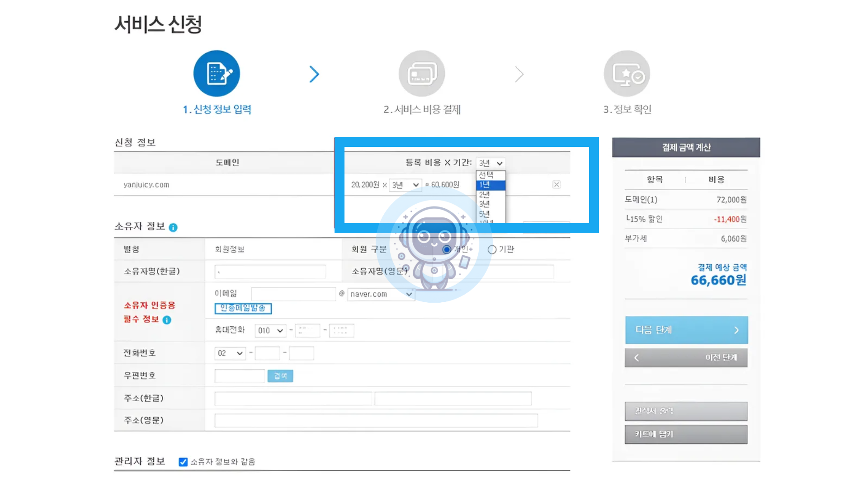Select the 개인 radio button

click(447, 249)
